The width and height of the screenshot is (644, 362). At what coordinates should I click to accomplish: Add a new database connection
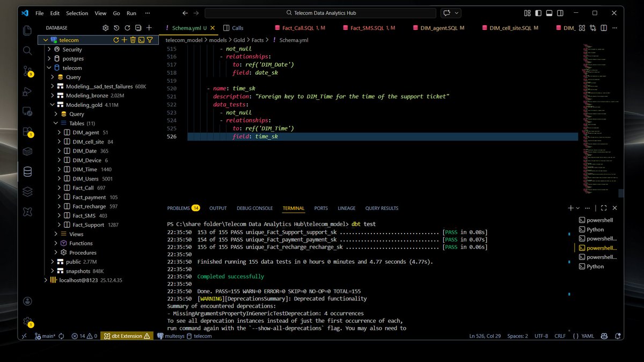pyautogui.click(x=149, y=28)
